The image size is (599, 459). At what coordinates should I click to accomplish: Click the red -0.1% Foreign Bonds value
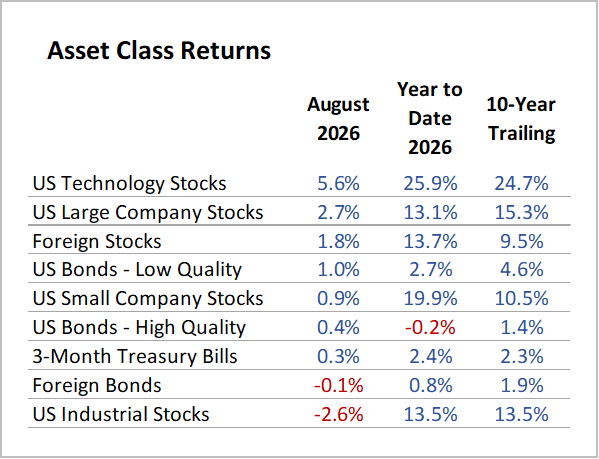[x=338, y=385]
